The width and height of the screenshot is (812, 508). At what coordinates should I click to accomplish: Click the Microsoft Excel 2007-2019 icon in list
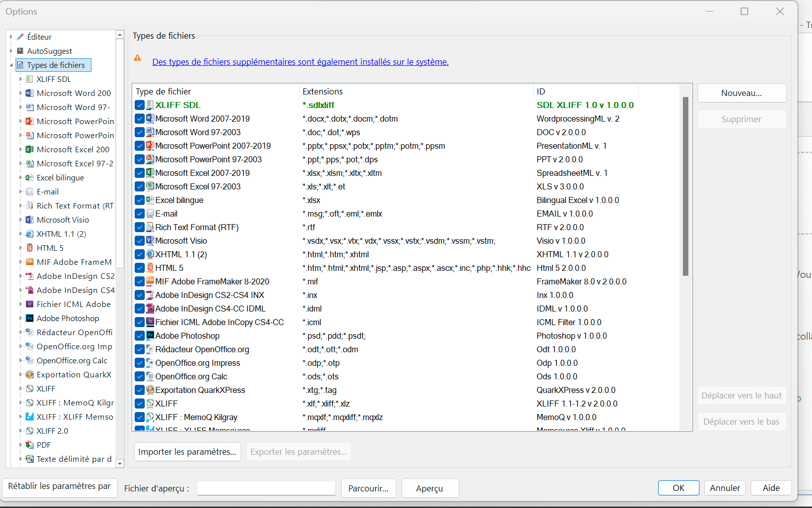tap(150, 172)
